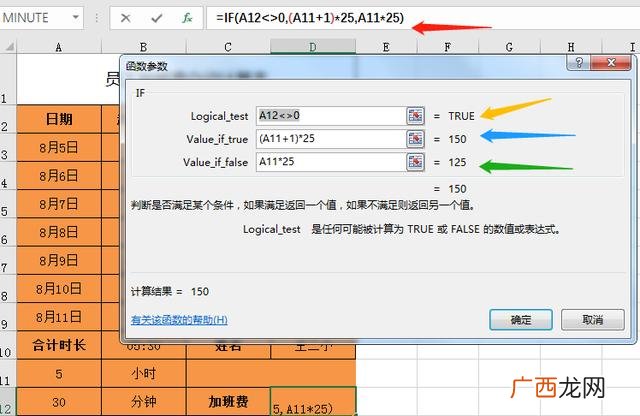Click the cell 8月5日
This screenshot has height=416, width=640.
tap(59, 147)
